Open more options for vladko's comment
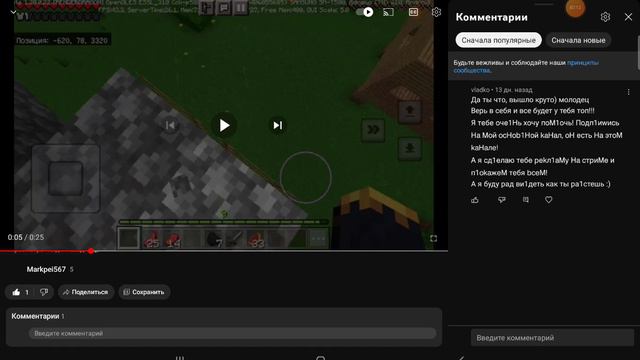 pos(629,92)
